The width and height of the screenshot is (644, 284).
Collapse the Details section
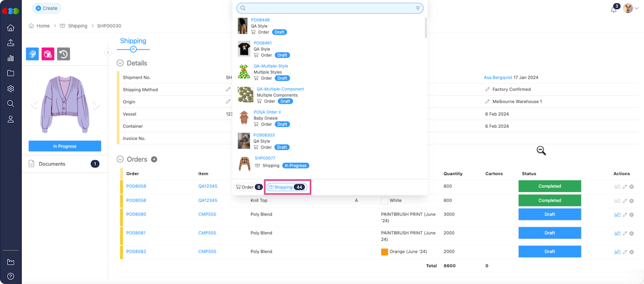(120, 63)
